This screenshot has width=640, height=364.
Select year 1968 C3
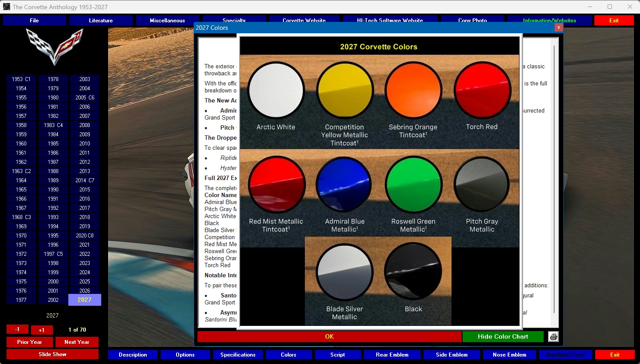click(x=21, y=217)
